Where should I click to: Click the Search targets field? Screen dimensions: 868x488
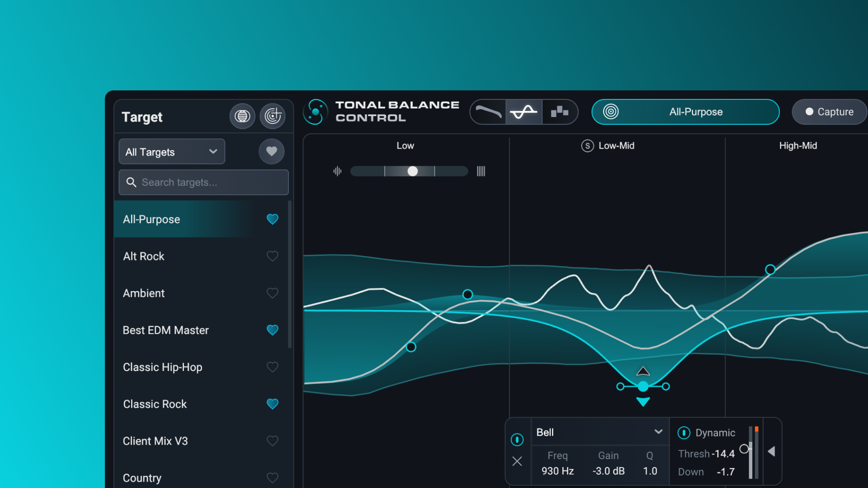(x=203, y=182)
